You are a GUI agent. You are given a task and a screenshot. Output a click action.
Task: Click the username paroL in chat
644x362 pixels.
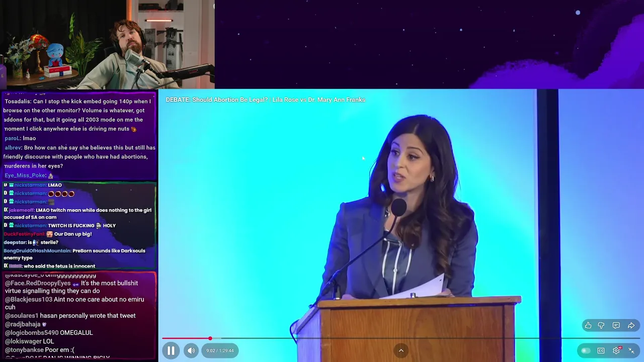(x=12, y=138)
